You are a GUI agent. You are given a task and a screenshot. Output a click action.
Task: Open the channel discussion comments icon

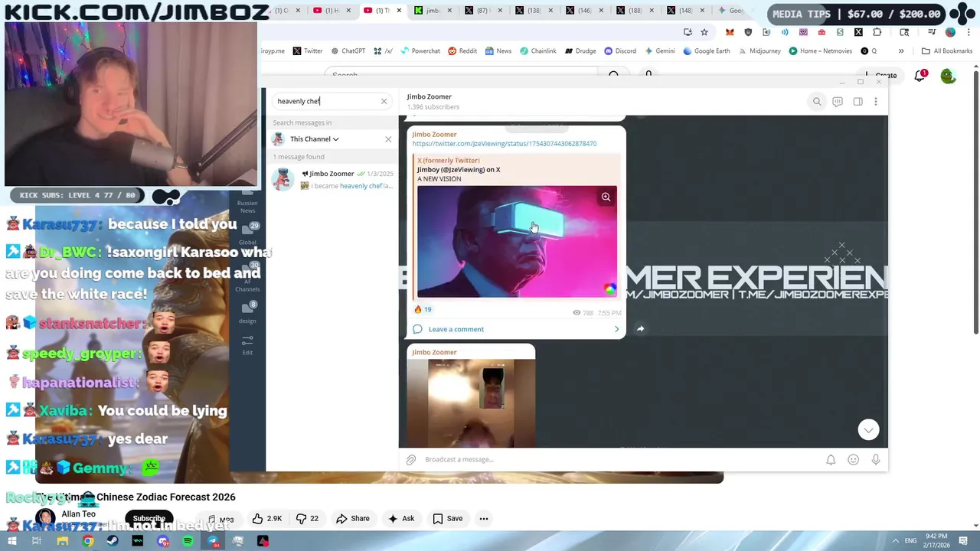pos(838,102)
